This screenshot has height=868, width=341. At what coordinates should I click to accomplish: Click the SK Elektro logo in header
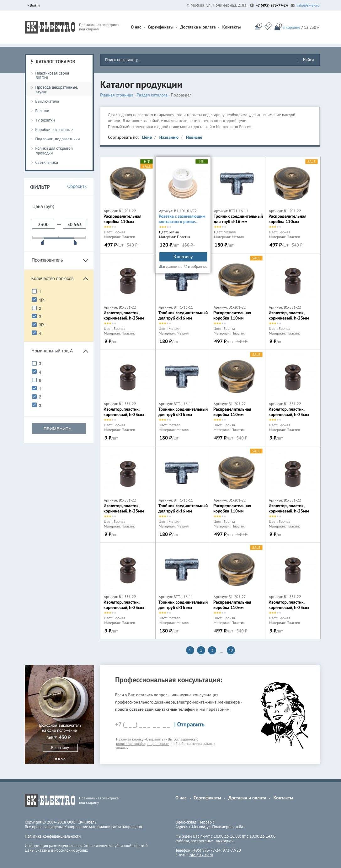(50, 27)
